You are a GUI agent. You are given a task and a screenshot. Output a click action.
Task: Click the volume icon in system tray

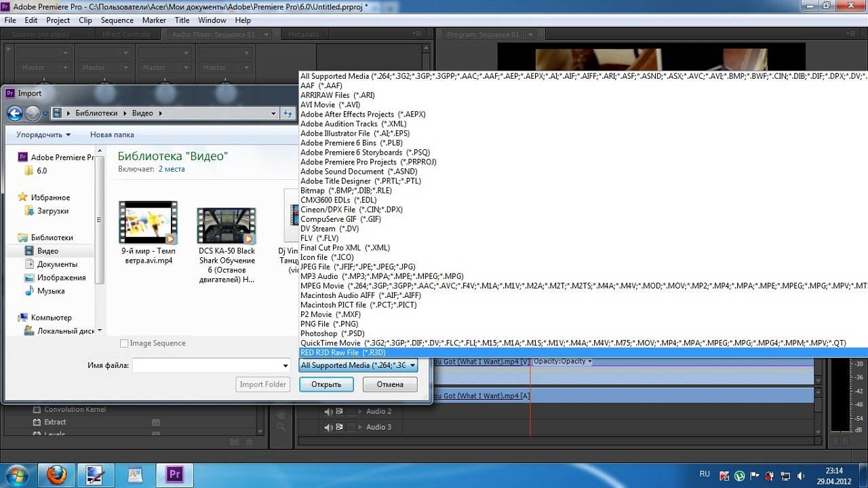(x=802, y=475)
